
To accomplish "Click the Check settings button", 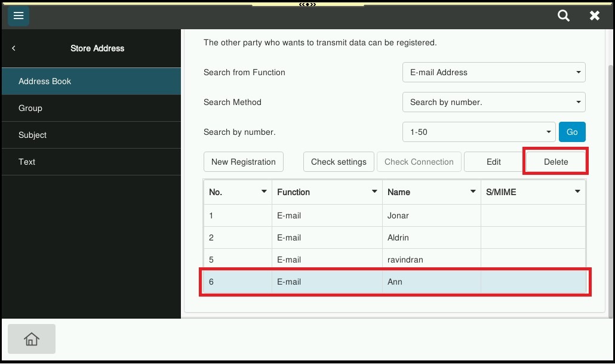I will click(339, 162).
